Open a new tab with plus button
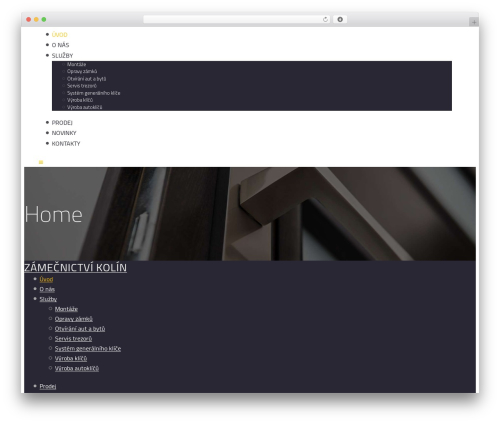The height and width of the screenshot is (423, 500). click(474, 22)
